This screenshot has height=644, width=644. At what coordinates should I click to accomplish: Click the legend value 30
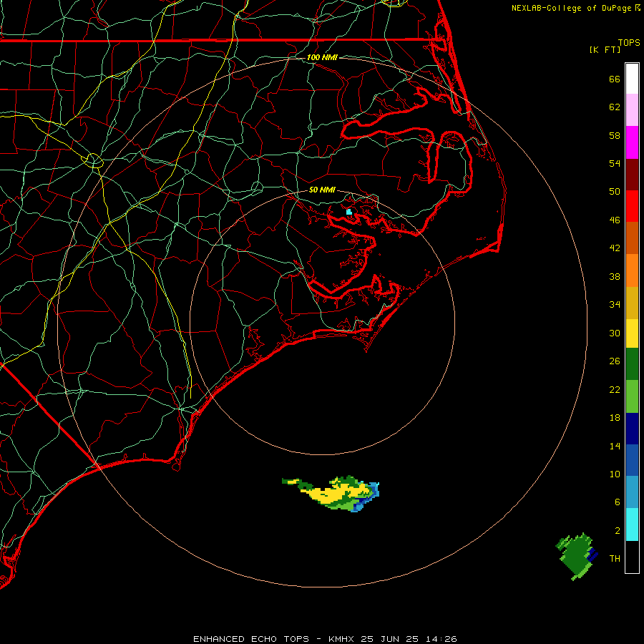(x=615, y=333)
